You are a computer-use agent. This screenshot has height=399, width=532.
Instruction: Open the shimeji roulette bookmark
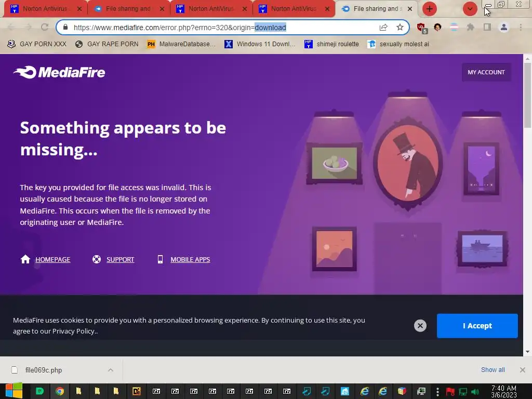click(x=332, y=44)
